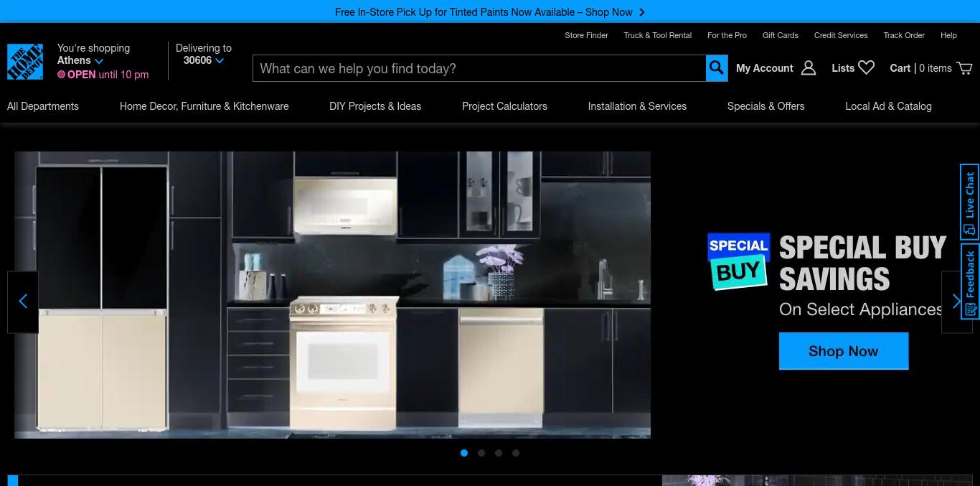The width and height of the screenshot is (980, 486).
Task: Select the first carousel dot
Action: coord(464,453)
